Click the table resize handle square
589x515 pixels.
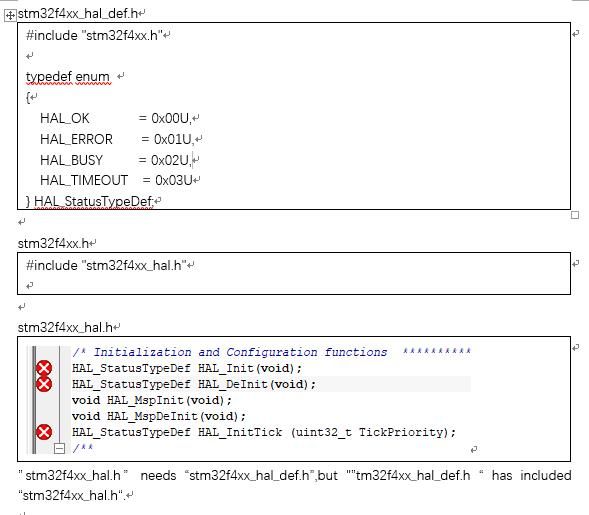(575, 215)
